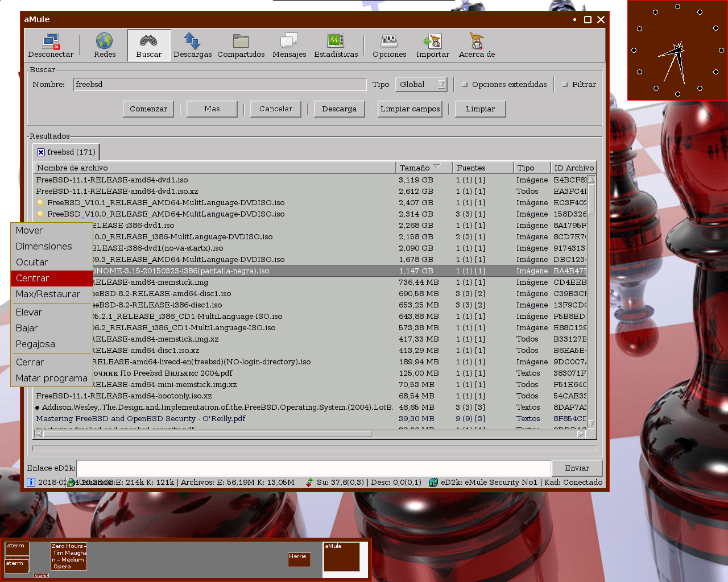Click the results horizontal scrollbar thumb
The image size is (728, 582).
point(207,434)
